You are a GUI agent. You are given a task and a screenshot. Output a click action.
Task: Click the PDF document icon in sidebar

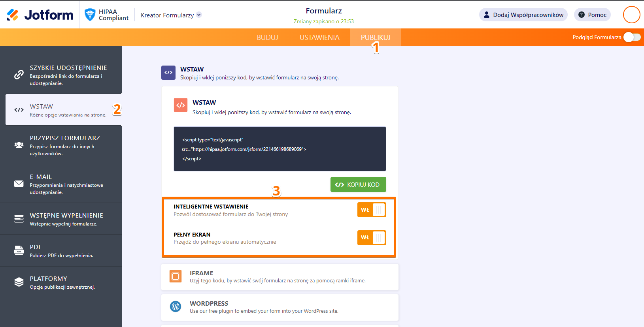pos(19,250)
